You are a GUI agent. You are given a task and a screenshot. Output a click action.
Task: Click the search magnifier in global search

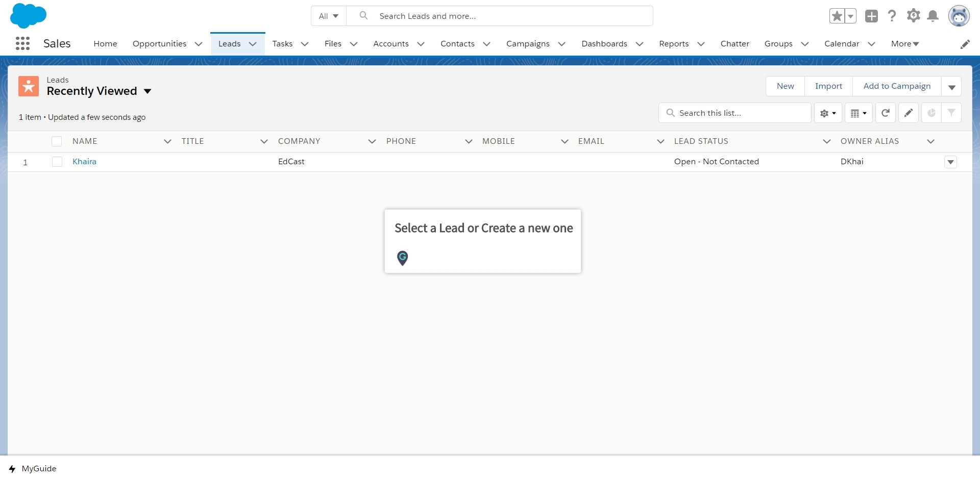(x=363, y=16)
